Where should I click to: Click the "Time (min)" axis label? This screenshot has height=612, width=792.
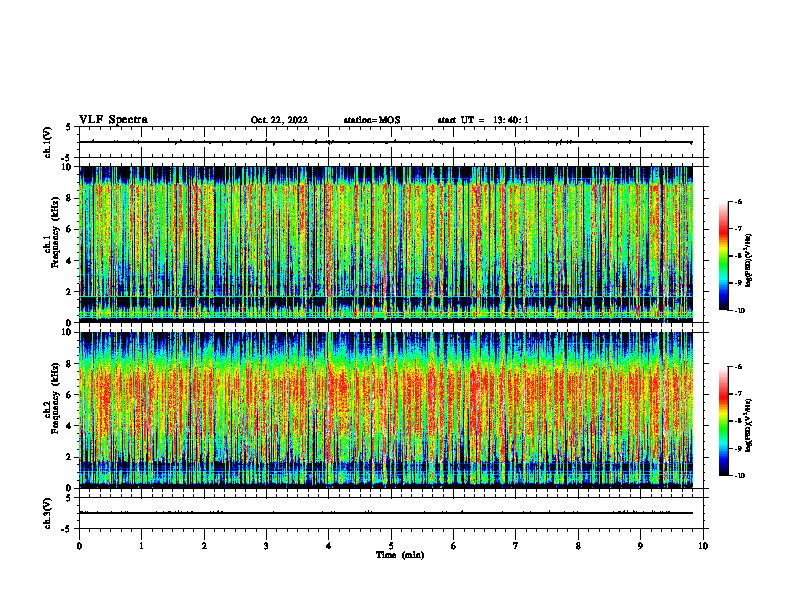click(400, 555)
